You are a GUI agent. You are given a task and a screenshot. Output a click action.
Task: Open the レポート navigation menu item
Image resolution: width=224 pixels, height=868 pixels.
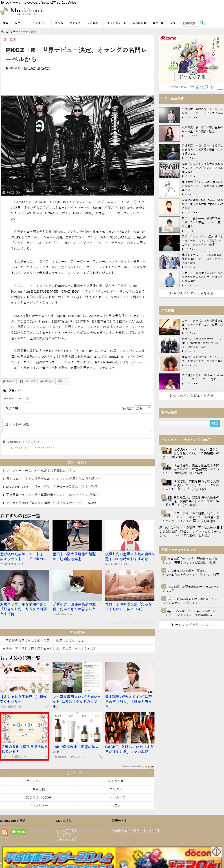(x=20, y=23)
